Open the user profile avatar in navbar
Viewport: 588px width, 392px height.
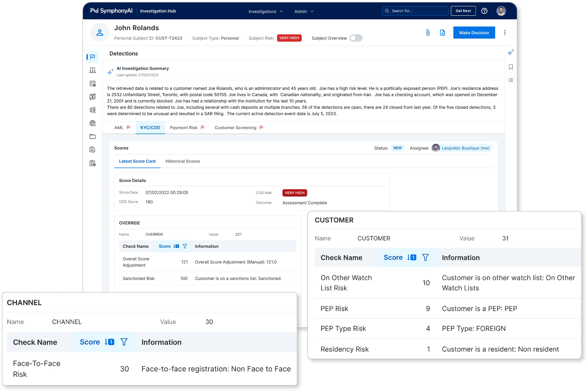pos(501,11)
